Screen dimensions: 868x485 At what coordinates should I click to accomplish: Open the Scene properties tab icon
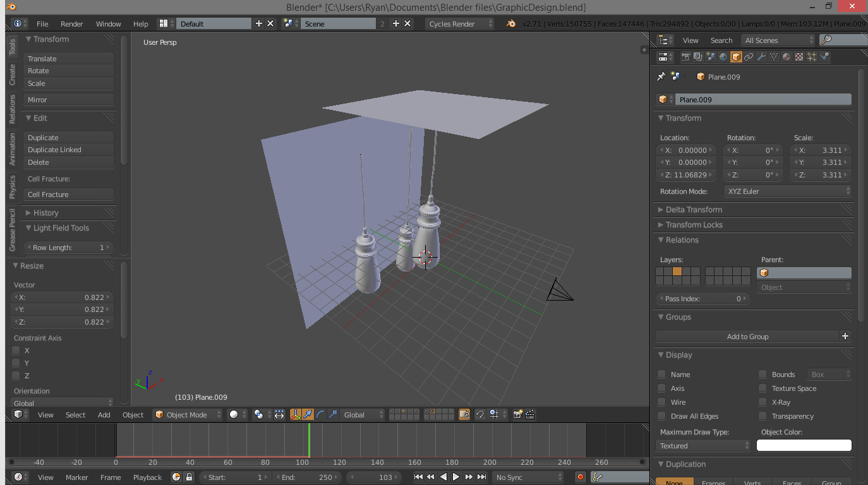[x=711, y=57]
